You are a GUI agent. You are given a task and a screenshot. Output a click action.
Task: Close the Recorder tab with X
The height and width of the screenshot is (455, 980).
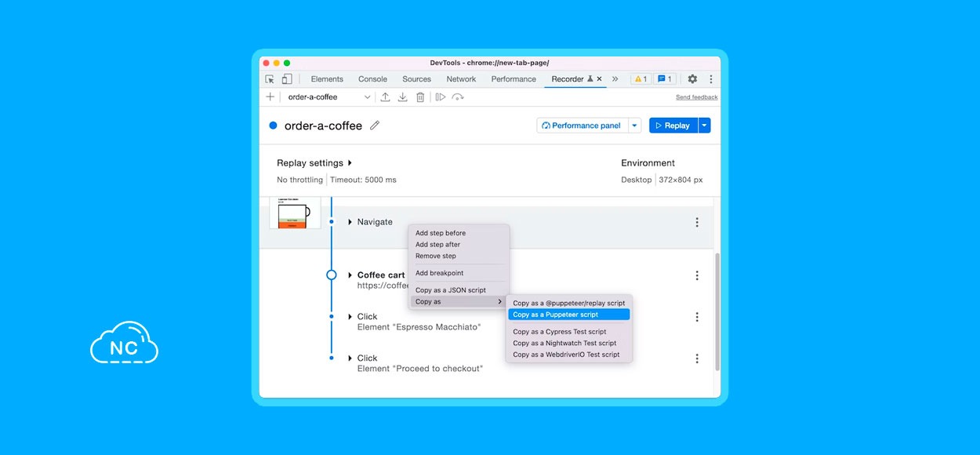[x=599, y=78]
